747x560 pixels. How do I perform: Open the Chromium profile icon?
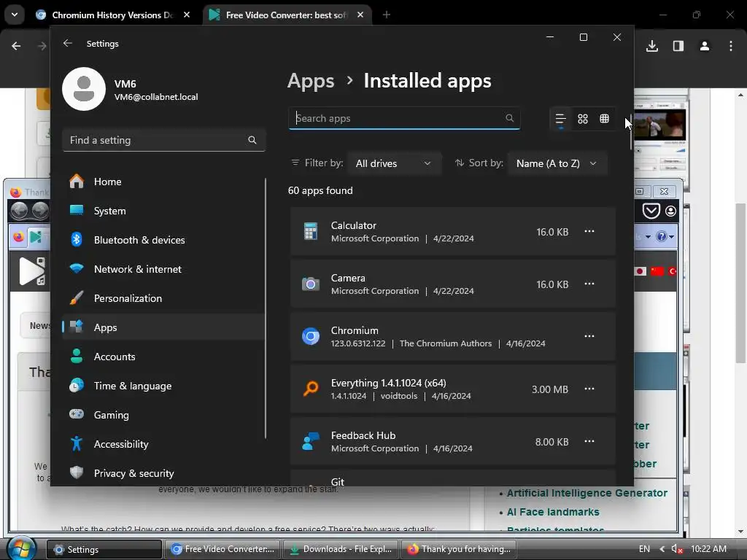[x=705, y=46]
